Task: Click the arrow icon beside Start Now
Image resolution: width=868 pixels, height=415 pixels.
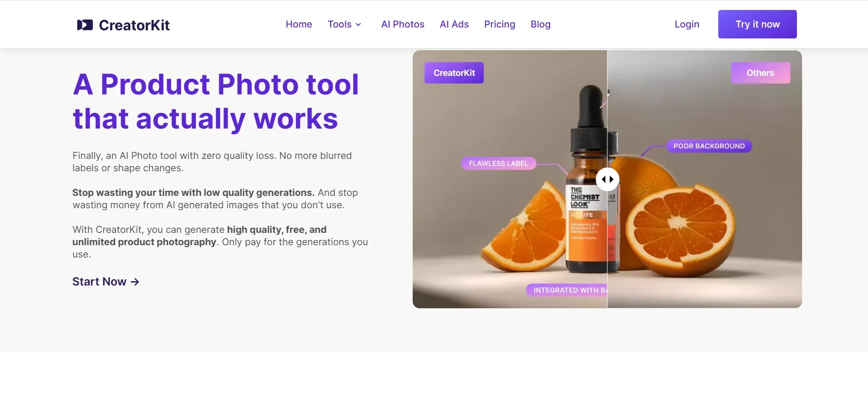Action: (135, 282)
